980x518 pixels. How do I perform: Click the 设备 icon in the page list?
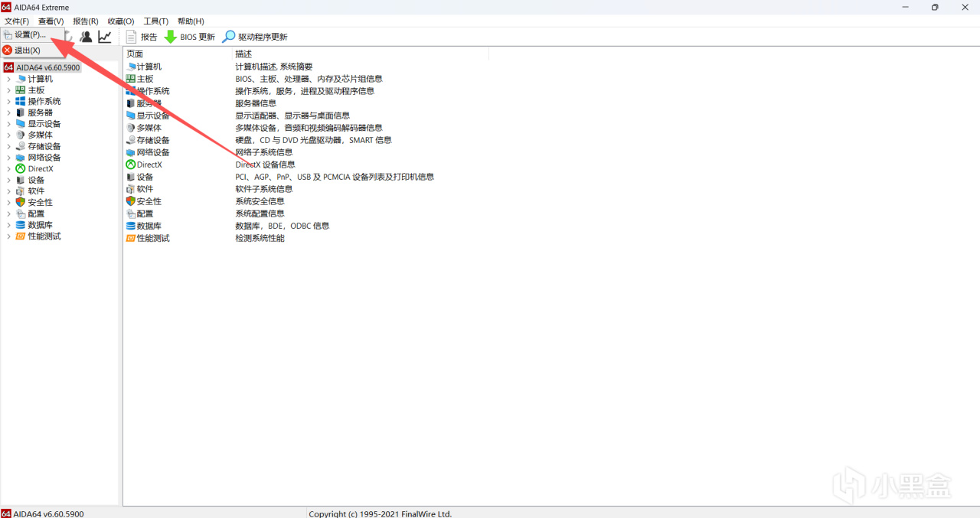pos(131,177)
